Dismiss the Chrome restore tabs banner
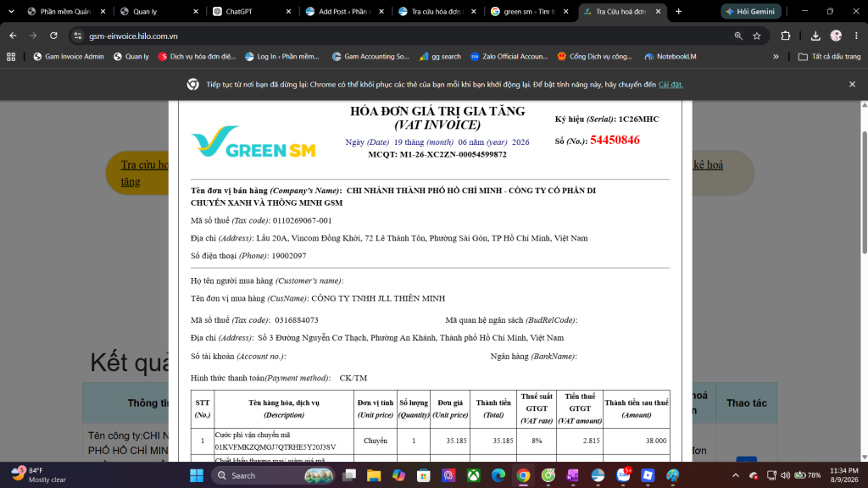The width and height of the screenshot is (868, 488). [x=852, y=85]
